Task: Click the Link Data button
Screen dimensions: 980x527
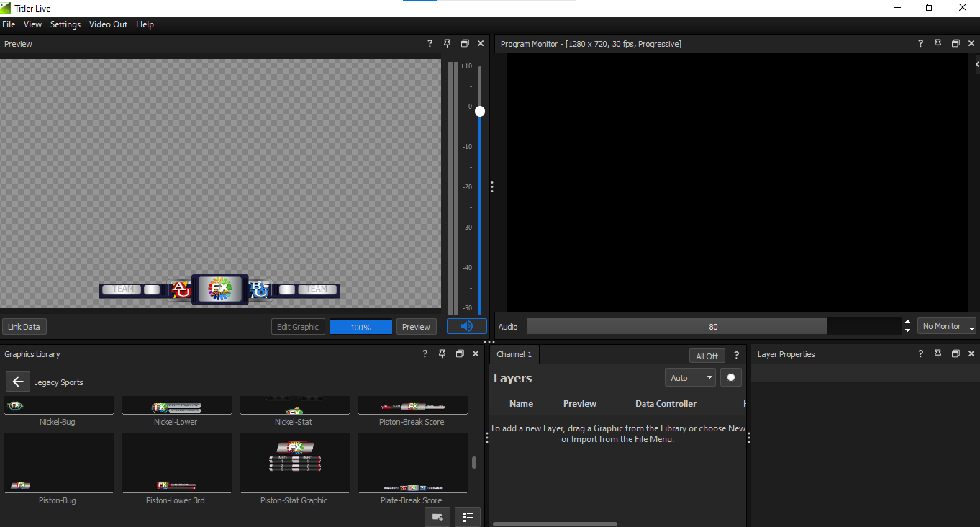Action: [24, 327]
